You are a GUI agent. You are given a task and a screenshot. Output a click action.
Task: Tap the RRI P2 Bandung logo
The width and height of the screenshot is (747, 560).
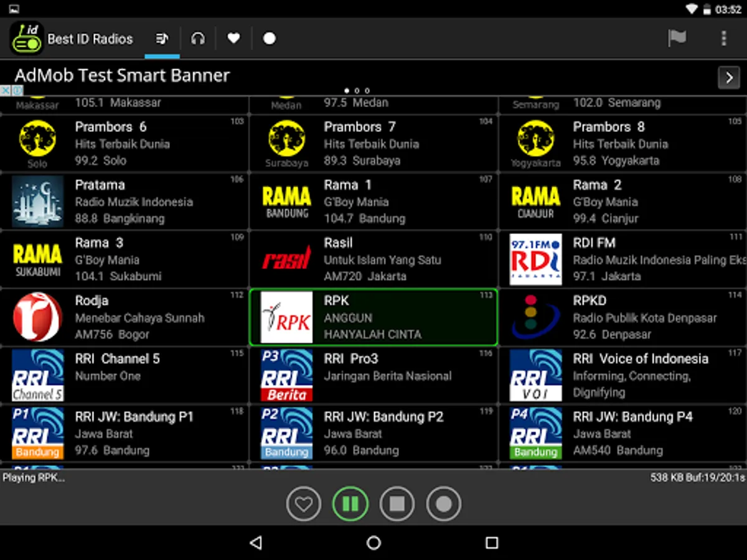(x=286, y=433)
